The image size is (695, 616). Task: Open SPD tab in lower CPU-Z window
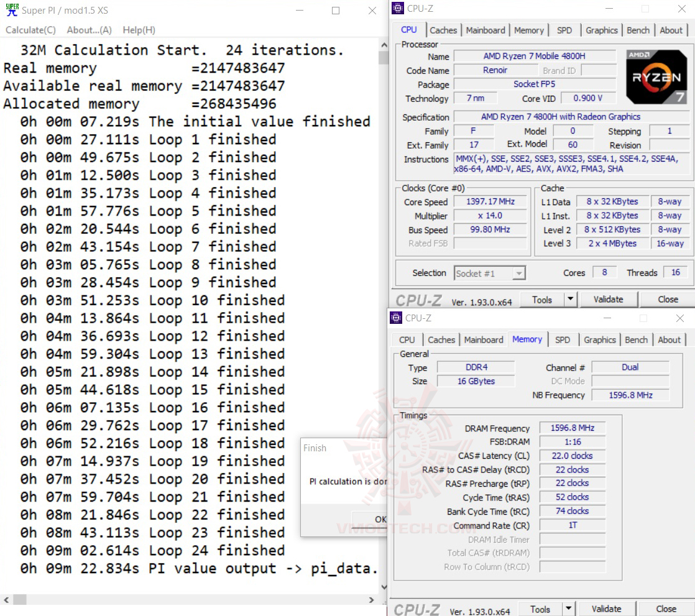tap(563, 340)
